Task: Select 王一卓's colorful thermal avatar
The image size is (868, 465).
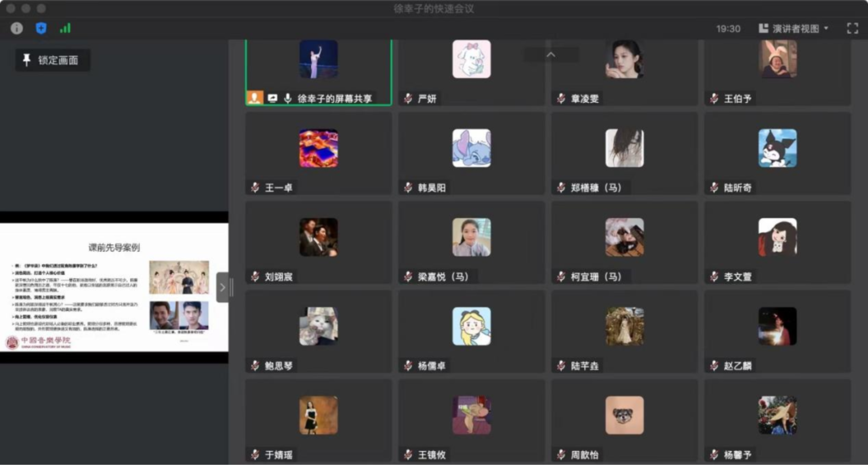Action: 318,148
